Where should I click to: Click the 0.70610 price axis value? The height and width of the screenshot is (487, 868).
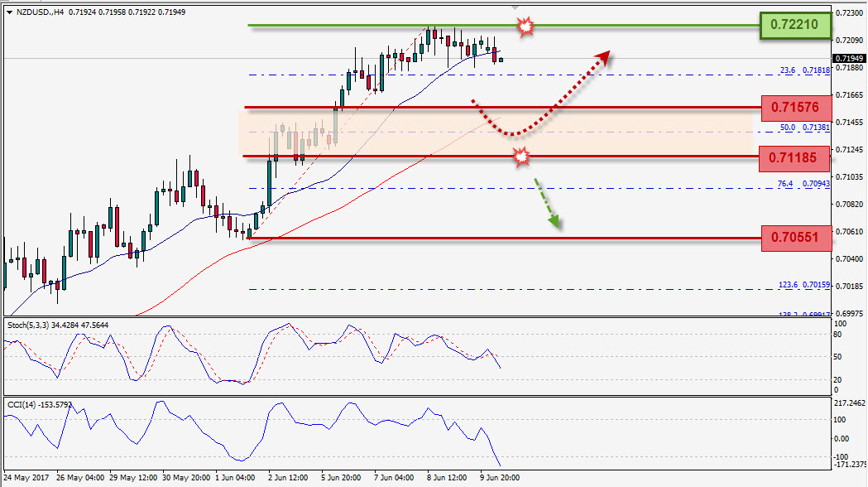coord(849,232)
